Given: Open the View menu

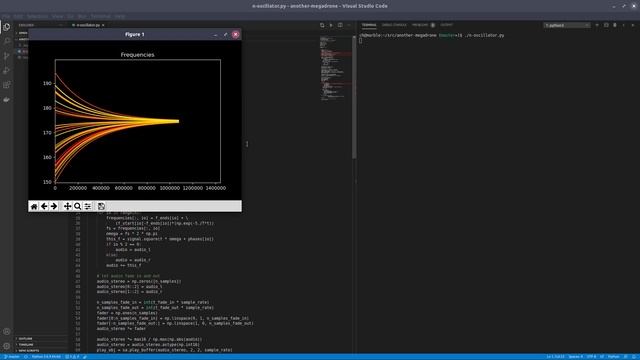Looking at the screenshot, I should [58, 16].
